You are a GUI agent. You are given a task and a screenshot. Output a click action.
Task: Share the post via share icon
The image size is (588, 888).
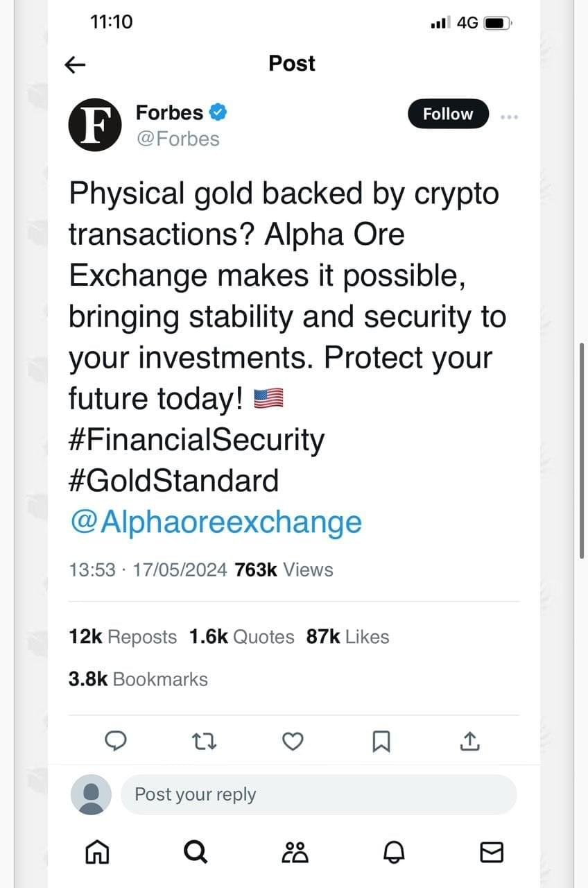pos(470,742)
